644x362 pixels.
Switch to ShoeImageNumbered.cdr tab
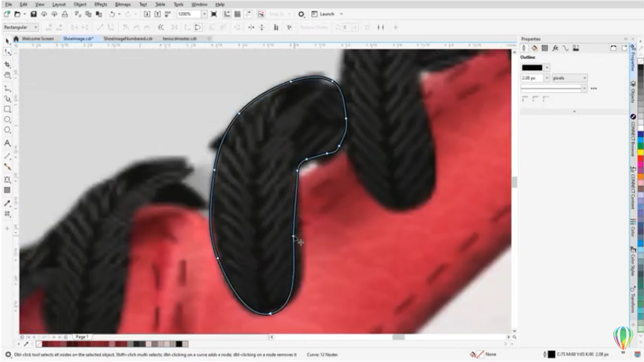128,39
